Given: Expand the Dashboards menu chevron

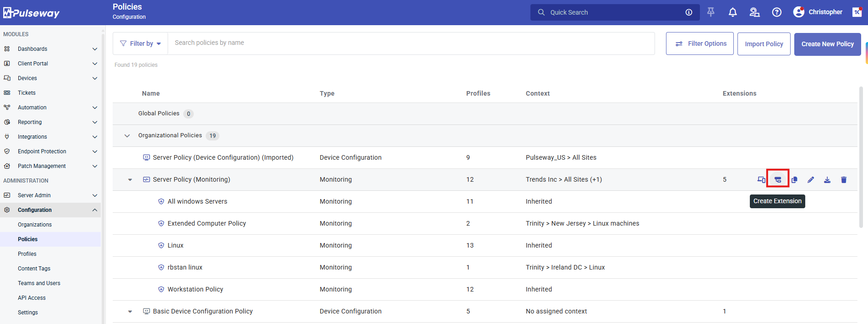Looking at the screenshot, I should click(x=95, y=49).
